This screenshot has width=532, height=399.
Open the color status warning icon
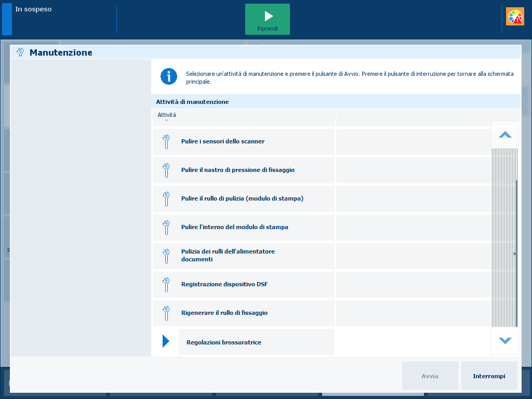click(x=515, y=16)
